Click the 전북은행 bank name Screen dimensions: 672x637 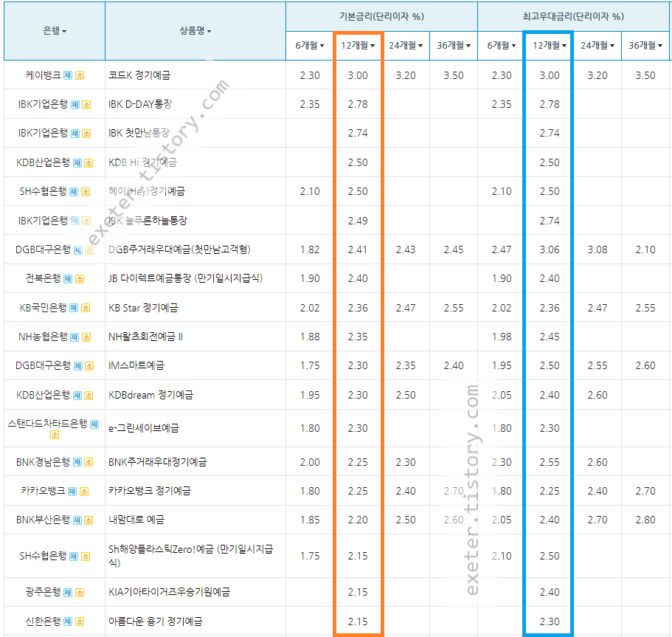point(44,278)
